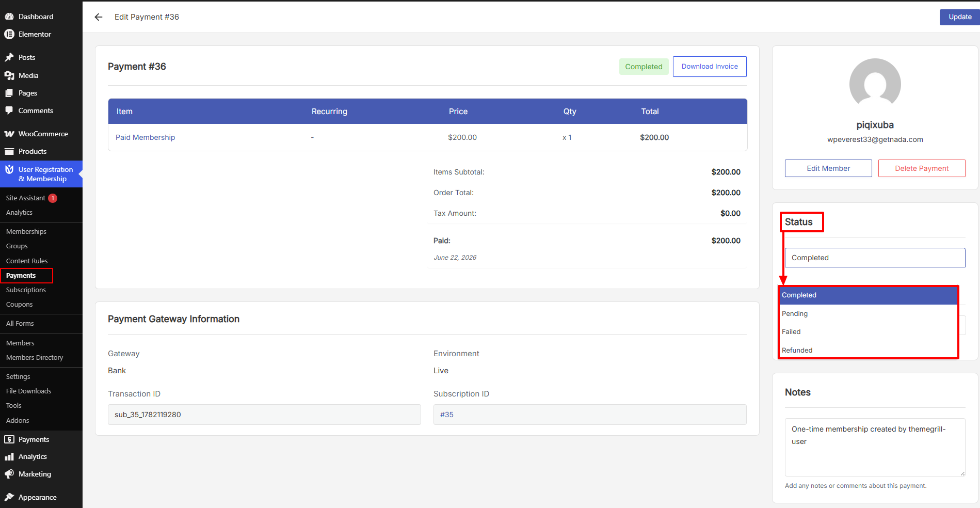
Task: Click the Site Assistant notification badge
Action: (53, 198)
